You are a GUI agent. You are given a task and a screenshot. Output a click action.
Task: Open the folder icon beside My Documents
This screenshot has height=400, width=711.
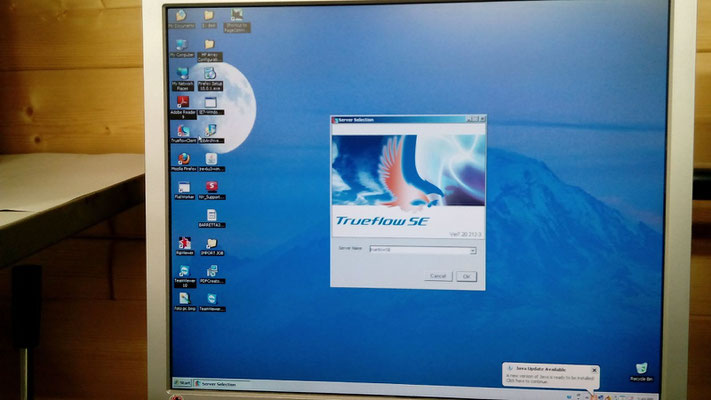(x=209, y=19)
